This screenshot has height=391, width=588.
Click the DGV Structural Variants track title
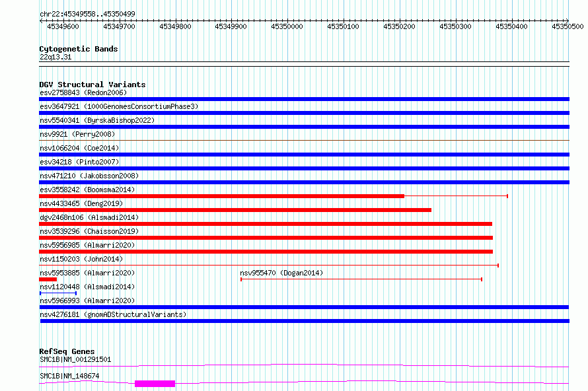click(92, 85)
